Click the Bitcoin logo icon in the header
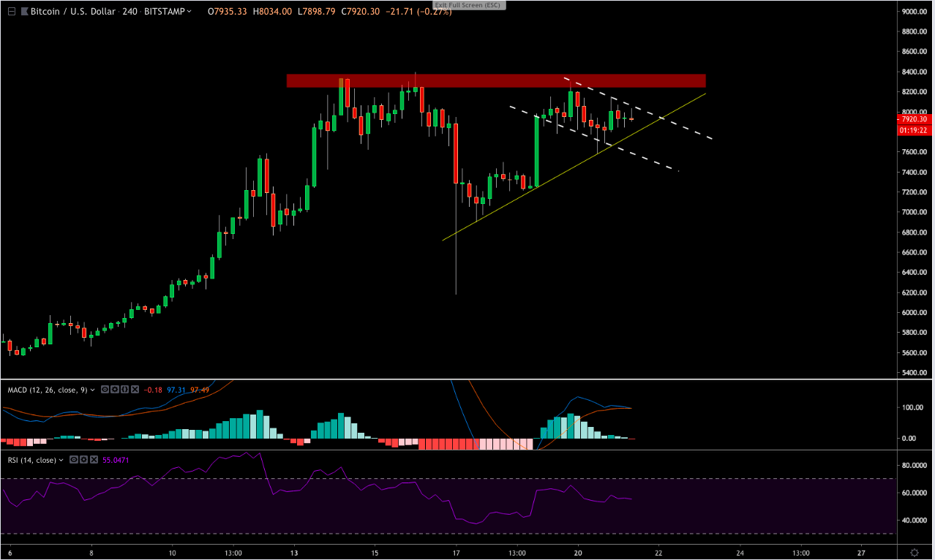935x560 pixels. [x=24, y=11]
